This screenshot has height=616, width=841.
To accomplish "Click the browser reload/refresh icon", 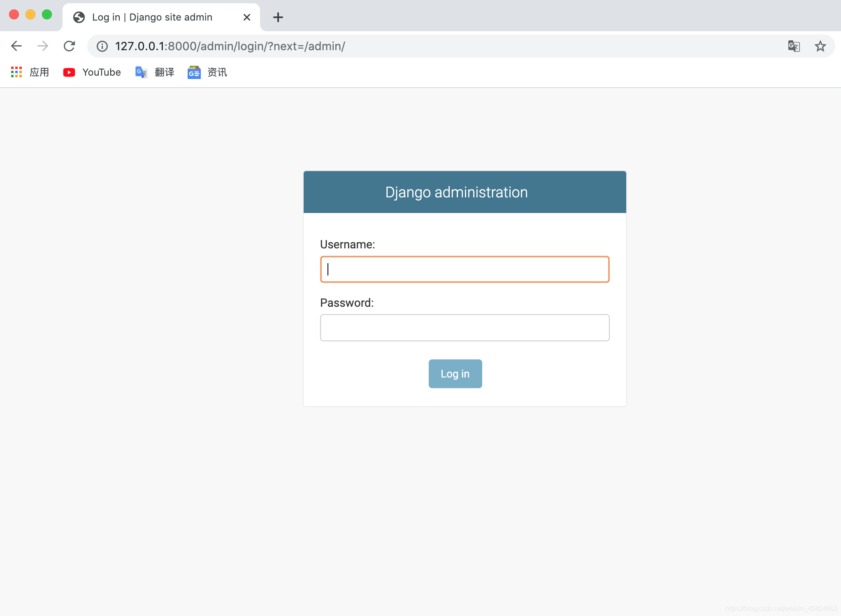I will pyautogui.click(x=69, y=46).
